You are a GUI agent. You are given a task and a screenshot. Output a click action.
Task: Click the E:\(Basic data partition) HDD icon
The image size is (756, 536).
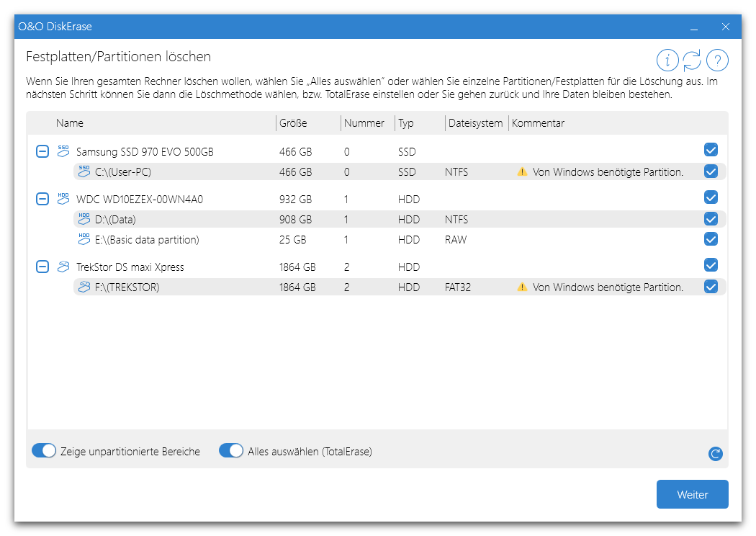(x=84, y=238)
